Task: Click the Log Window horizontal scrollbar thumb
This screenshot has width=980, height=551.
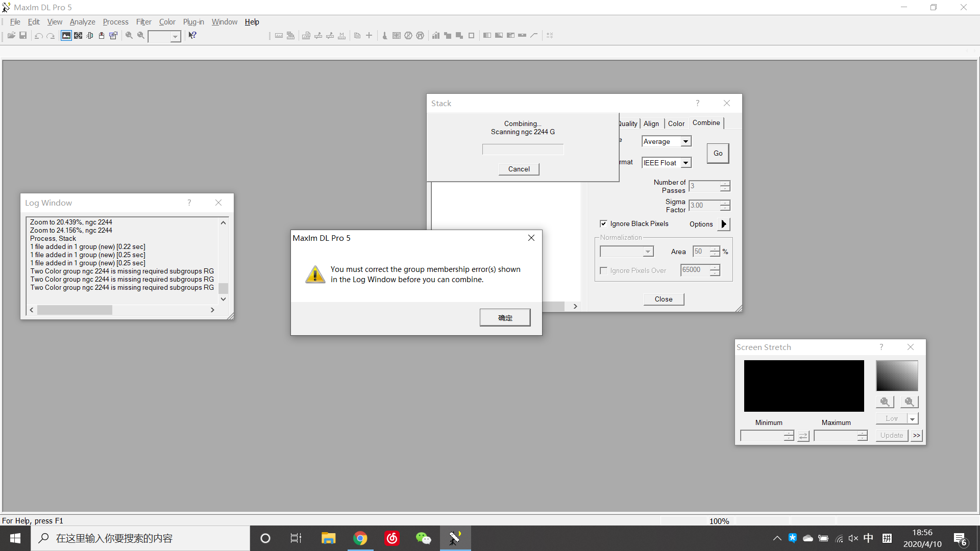Action: pyautogui.click(x=75, y=310)
